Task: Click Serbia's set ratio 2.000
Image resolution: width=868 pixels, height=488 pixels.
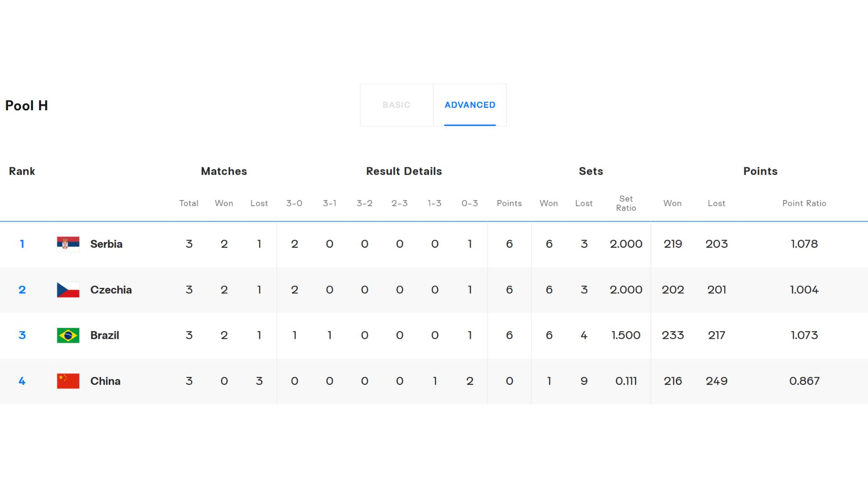Action: click(x=626, y=244)
